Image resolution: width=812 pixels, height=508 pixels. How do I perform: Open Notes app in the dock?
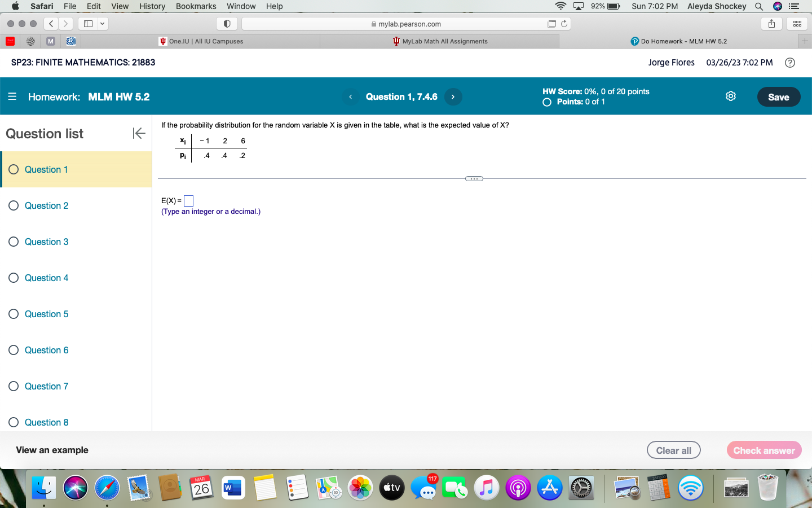pyautogui.click(x=264, y=487)
